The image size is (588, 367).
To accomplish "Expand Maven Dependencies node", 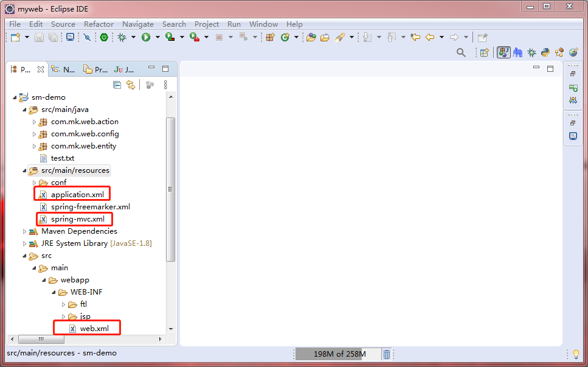I will point(24,231).
